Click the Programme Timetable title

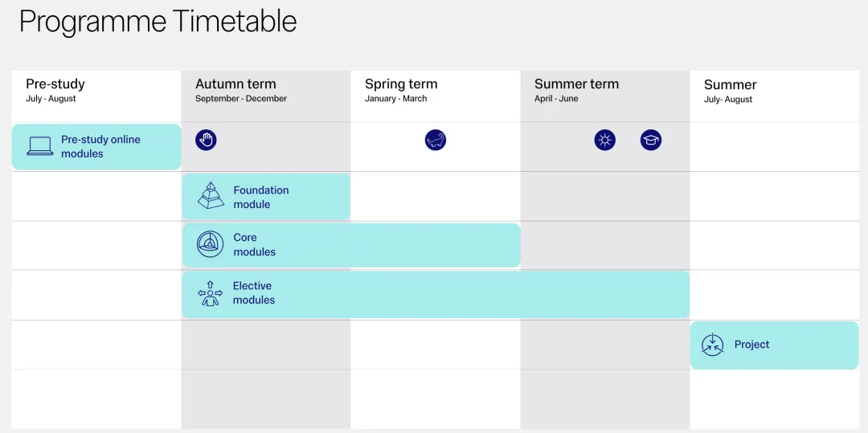(x=158, y=22)
